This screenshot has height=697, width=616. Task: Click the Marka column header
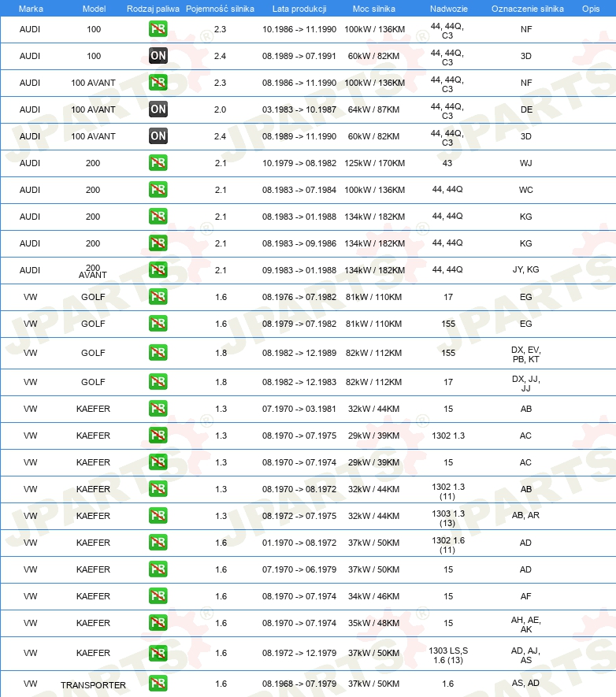(31, 9)
